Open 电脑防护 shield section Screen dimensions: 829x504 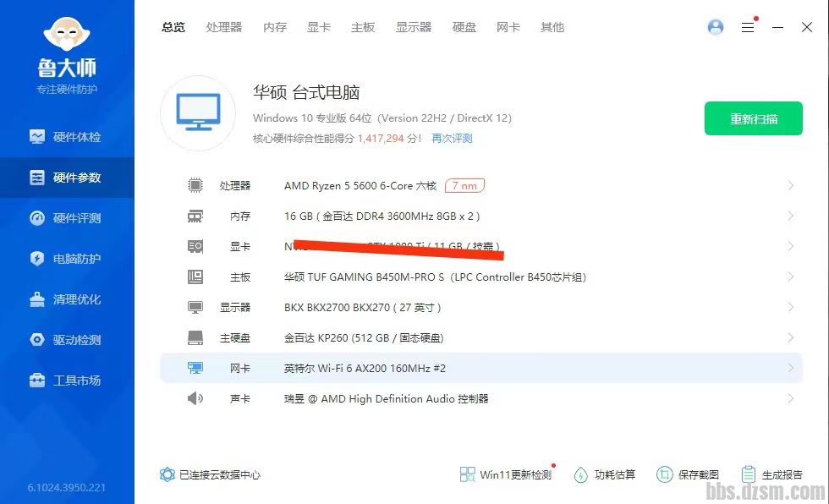[68, 259]
